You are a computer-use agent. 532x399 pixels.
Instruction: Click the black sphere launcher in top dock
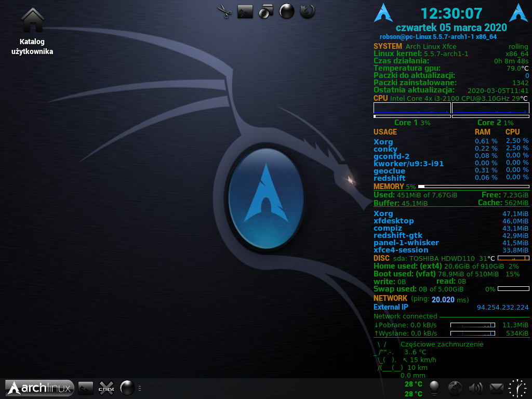[x=287, y=11]
